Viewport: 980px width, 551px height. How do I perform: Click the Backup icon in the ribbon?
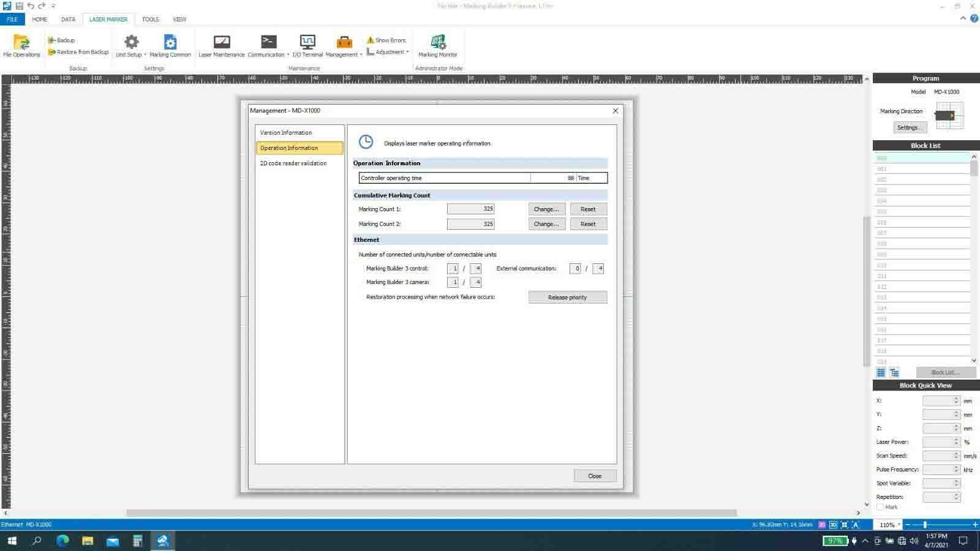click(x=51, y=40)
